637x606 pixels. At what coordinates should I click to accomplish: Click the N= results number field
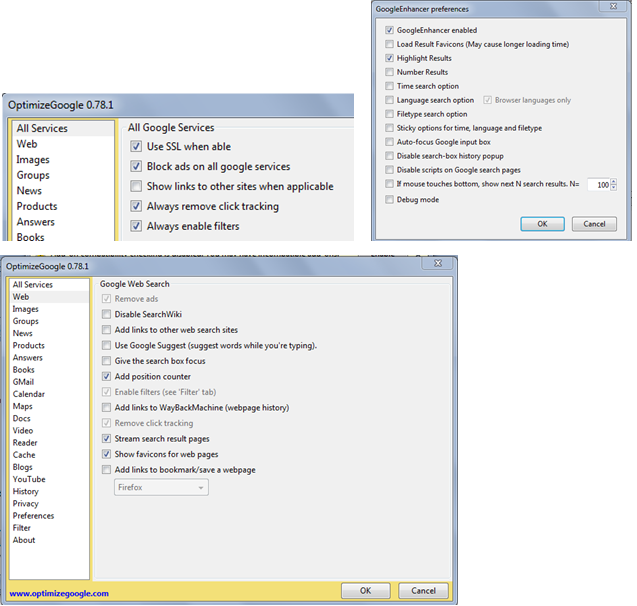(x=598, y=185)
